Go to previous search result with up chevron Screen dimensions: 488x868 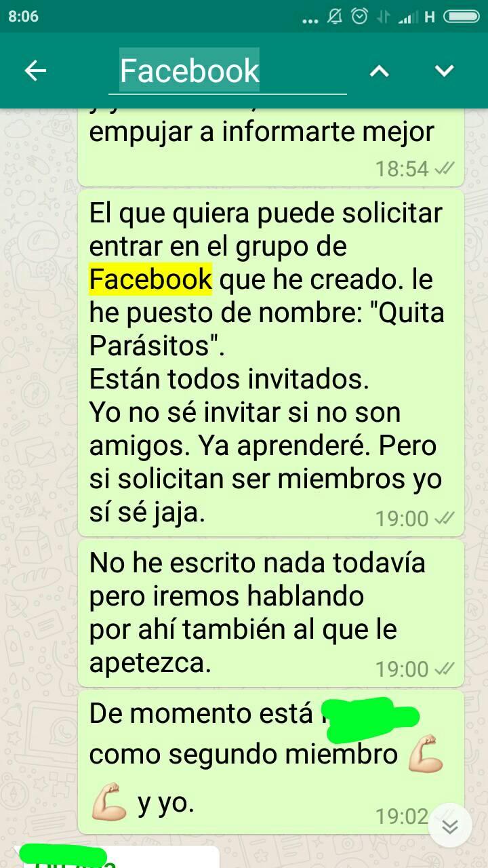coord(380,71)
